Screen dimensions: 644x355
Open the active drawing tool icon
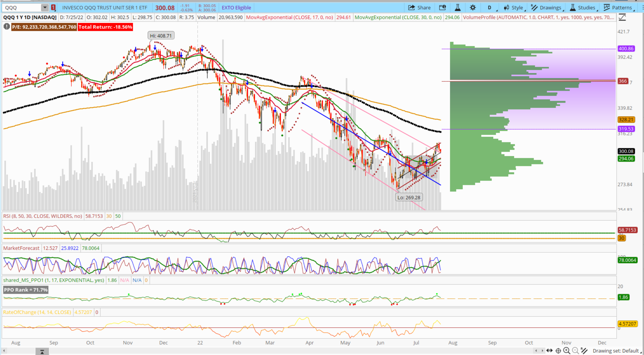click(584, 350)
